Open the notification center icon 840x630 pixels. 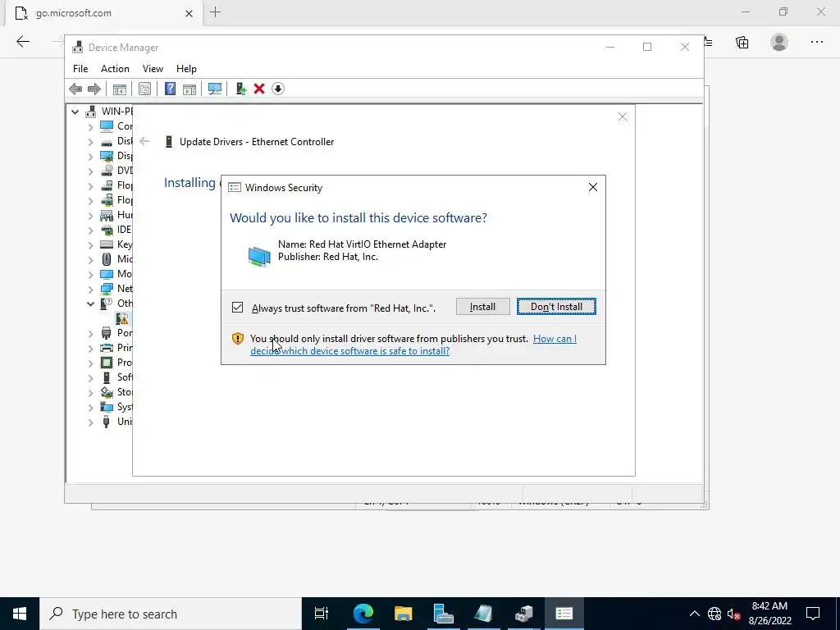[813, 614]
